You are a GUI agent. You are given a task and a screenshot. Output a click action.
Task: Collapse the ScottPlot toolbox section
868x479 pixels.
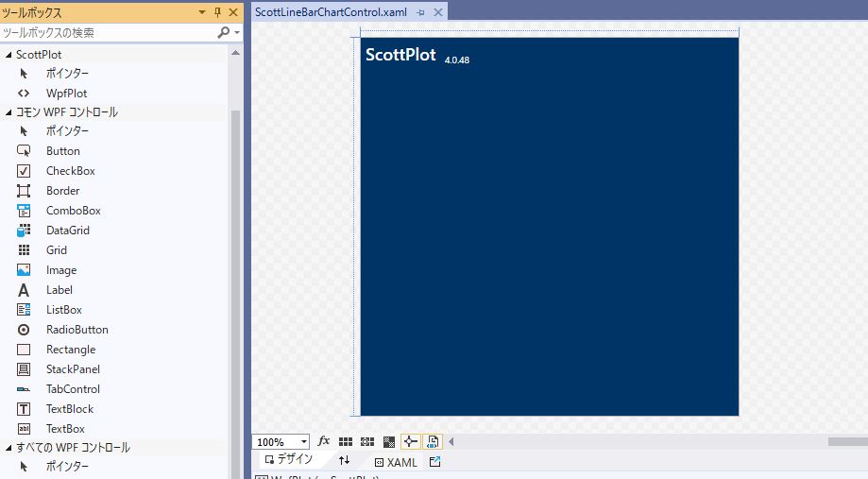click(x=9, y=54)
